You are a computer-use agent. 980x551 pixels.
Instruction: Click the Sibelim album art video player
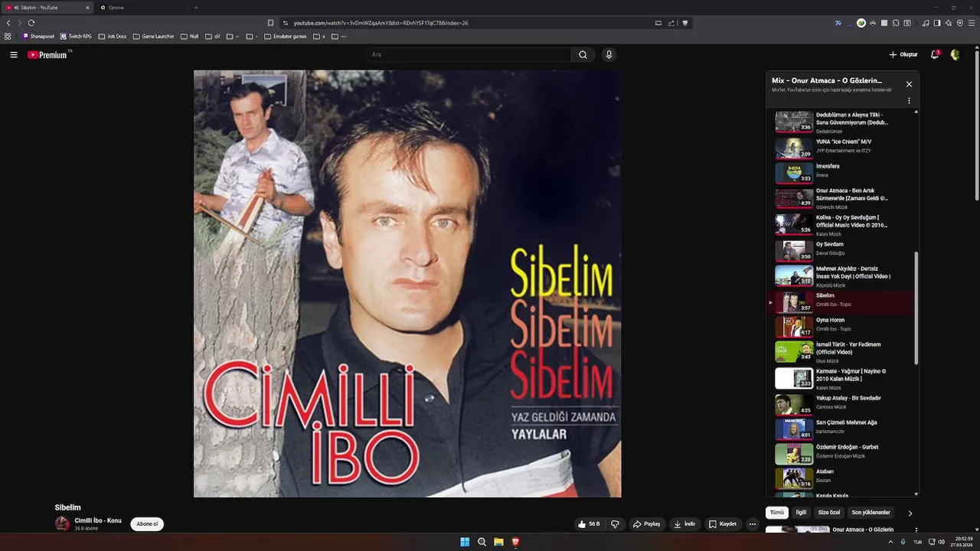[x=407, y=284]
